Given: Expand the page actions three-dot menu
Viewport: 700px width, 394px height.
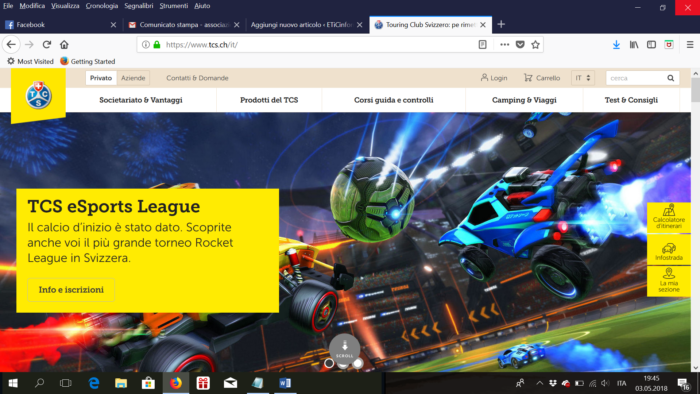Looking at the screenshot, I should pyautogui.click(x=504, y=45).
